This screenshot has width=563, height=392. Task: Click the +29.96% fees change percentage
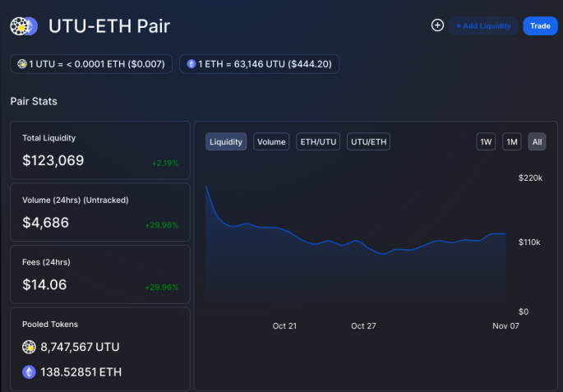(162, 287)
